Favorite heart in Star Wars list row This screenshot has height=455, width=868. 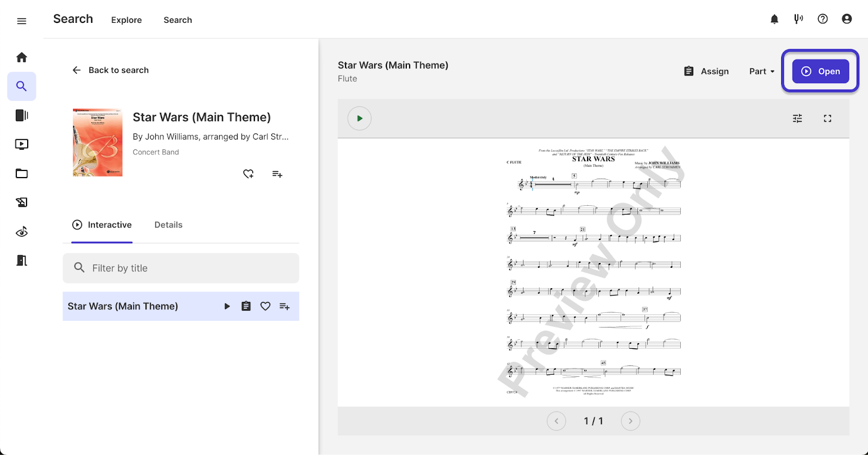coord(265,306)
